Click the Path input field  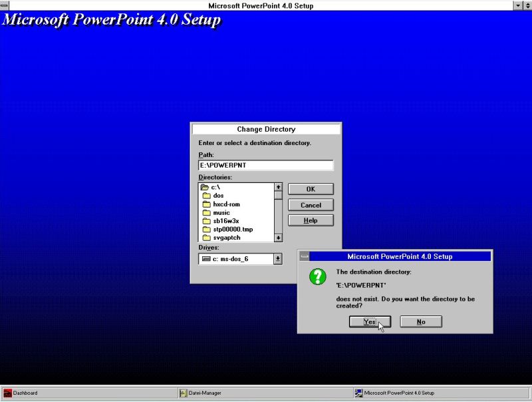click(265, 165)
